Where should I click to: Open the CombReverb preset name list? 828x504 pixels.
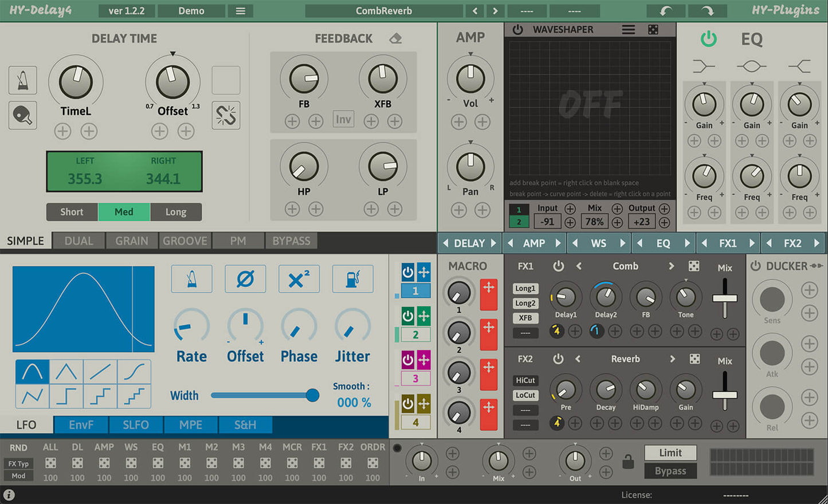coord(384,11)
